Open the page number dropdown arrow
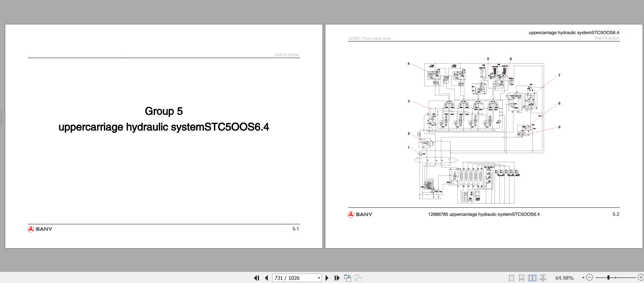 point(319,278)
